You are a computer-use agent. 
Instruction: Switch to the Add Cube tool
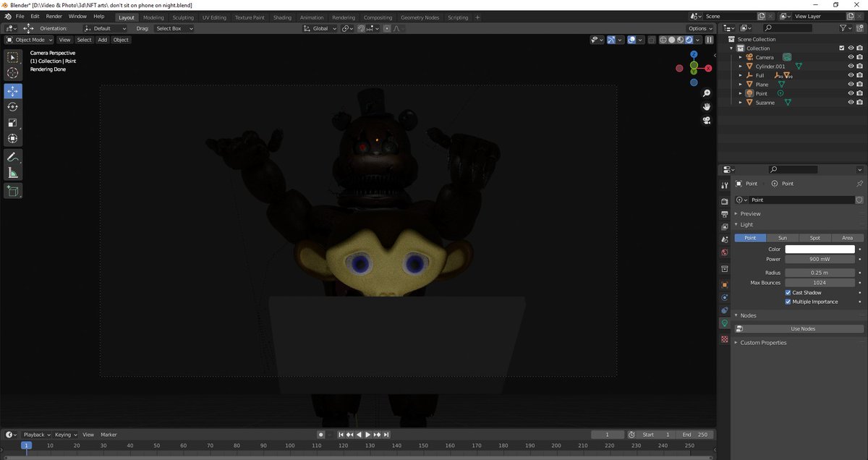(12, 191)
